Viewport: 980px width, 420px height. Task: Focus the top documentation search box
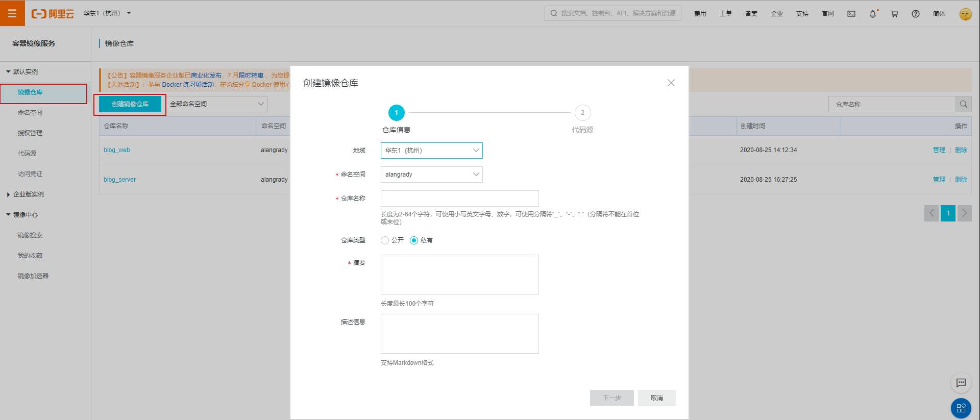[613, 13]
